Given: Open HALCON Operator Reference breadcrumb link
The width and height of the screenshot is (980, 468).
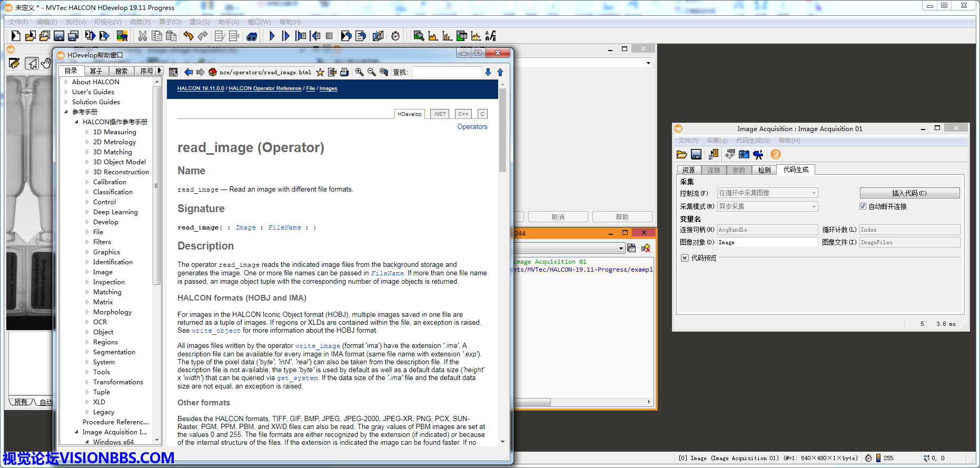Looking at the screenshot, I should [265, 88].
